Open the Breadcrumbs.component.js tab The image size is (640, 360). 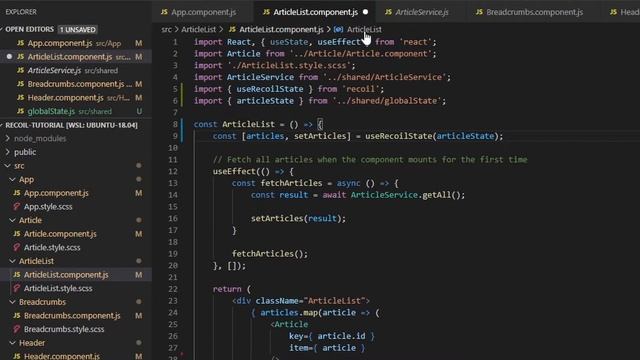point(534,12)
